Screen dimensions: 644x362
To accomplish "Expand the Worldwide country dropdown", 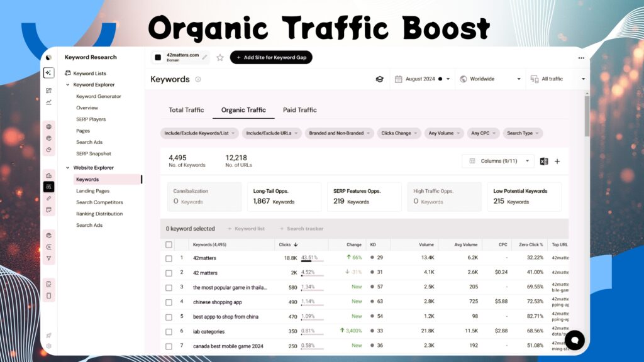I will pyautogui.click(x=491, y=79).
